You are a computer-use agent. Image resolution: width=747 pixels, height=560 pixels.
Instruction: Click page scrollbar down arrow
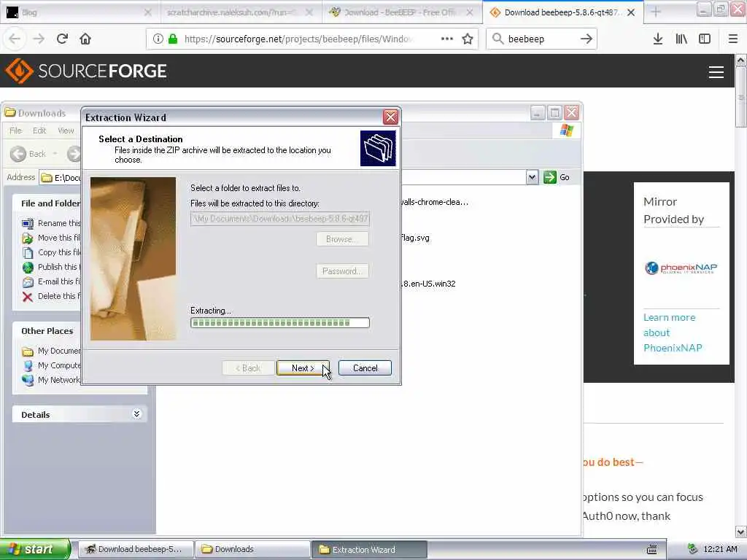click(x=741, y=532)
